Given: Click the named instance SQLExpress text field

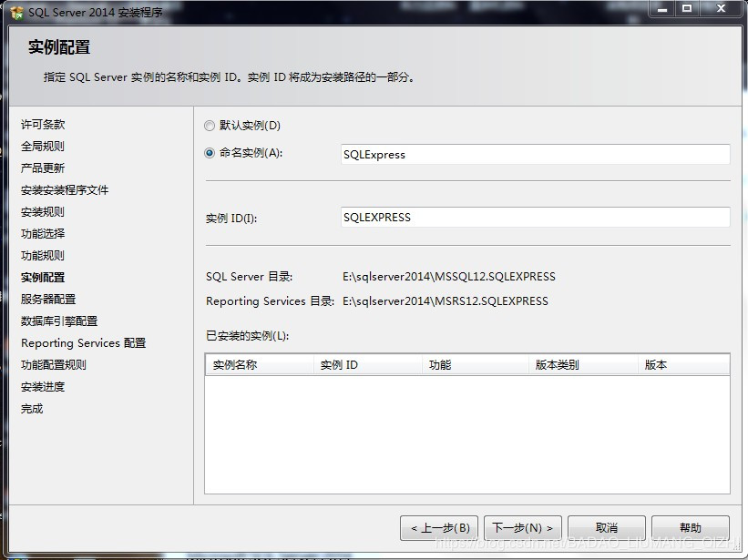Looking at the screenshot, I should [x=535, y=155].
